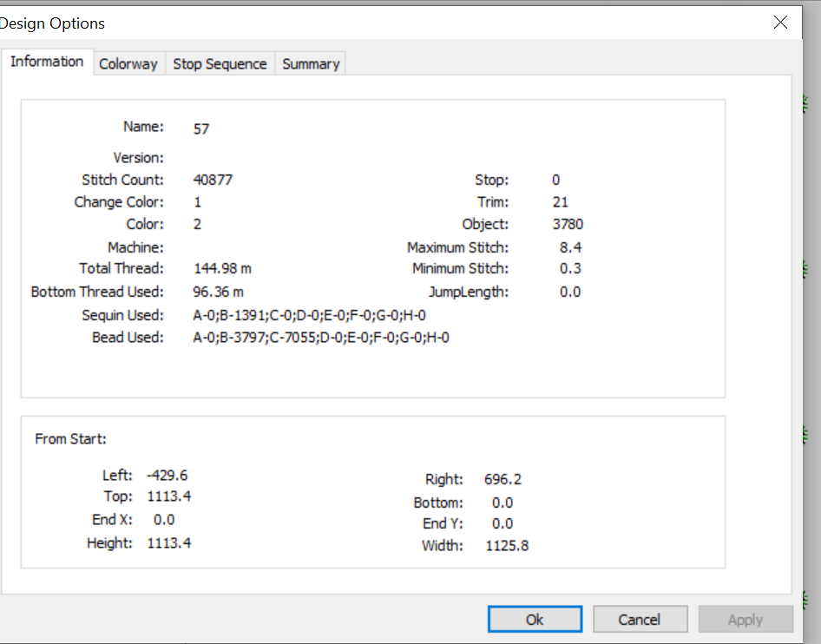This screenshot has height=644, width=821.
Task: Click the Minimum Stitch value 0.3
Action: point(570,268)
